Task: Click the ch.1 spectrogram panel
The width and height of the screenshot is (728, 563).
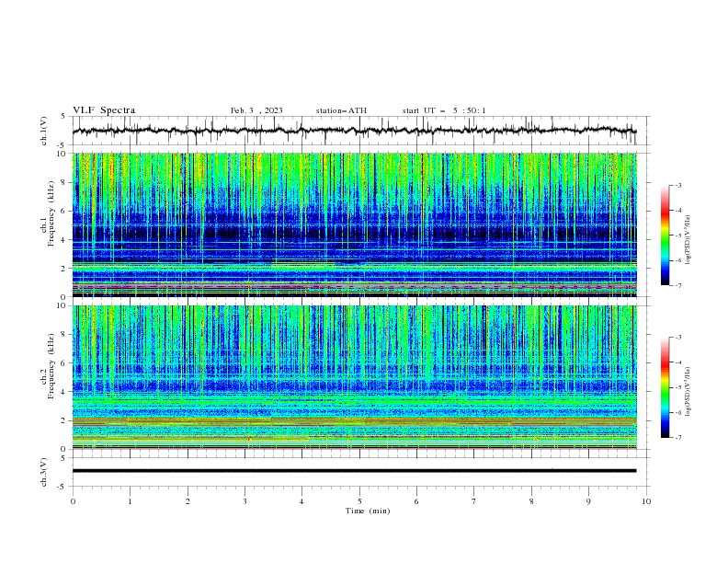Action: point(354,224)
